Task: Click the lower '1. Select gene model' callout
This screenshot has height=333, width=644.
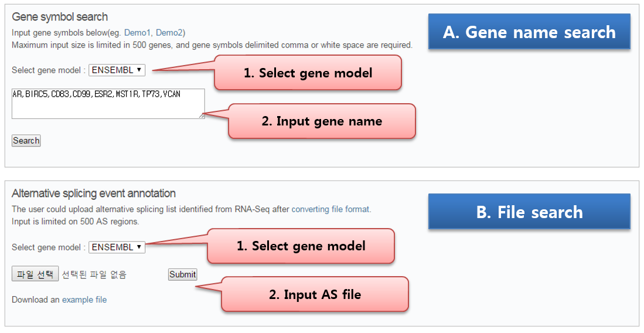Action: coord(301,246)
